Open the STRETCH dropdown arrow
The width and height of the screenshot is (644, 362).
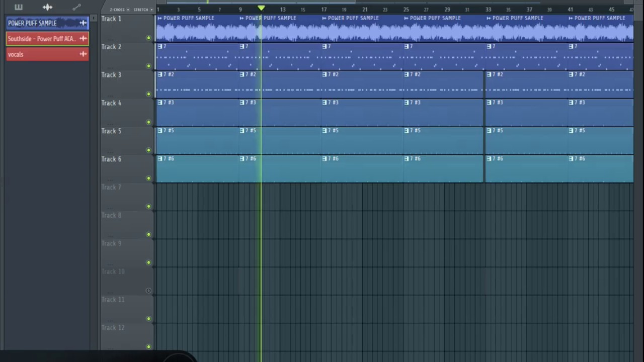point(151,10)
